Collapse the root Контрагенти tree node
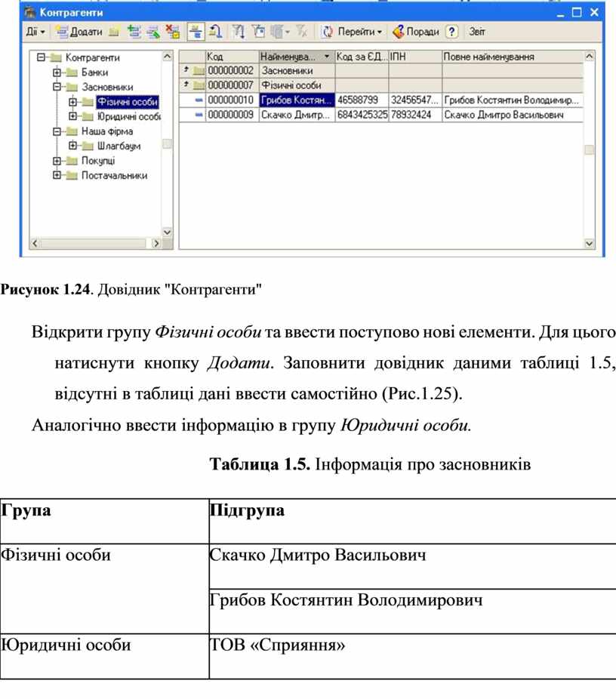This screenshot has height=699, width=616. click(x=41, y=57)
